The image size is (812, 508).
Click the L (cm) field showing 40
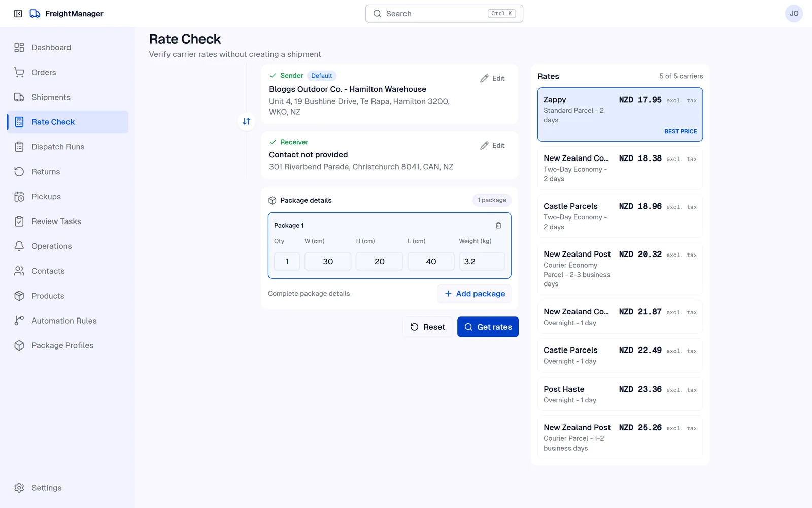(431, 262)
